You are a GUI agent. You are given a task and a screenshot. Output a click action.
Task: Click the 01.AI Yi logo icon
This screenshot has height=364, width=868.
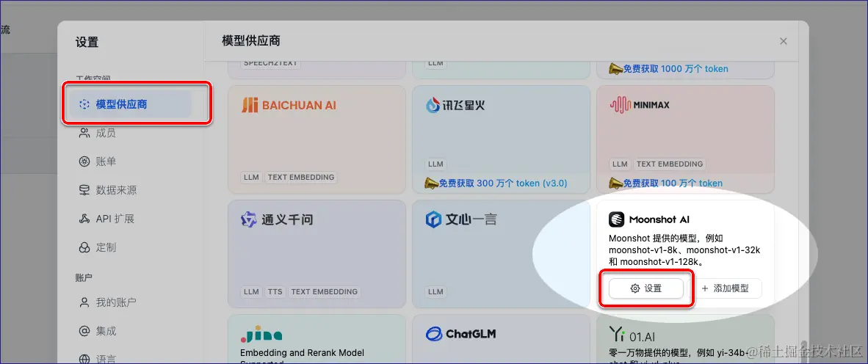coord(616,334)
